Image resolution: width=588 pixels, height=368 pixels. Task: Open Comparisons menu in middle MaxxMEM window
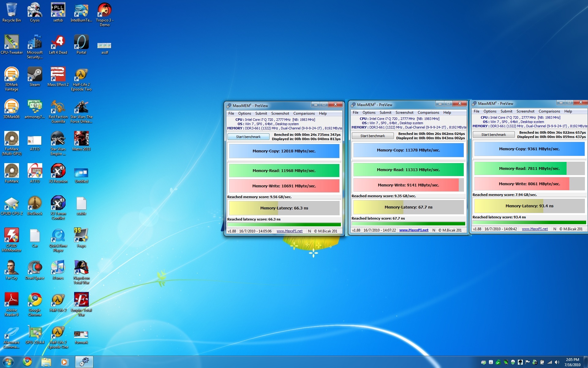(x=428, y=113)
